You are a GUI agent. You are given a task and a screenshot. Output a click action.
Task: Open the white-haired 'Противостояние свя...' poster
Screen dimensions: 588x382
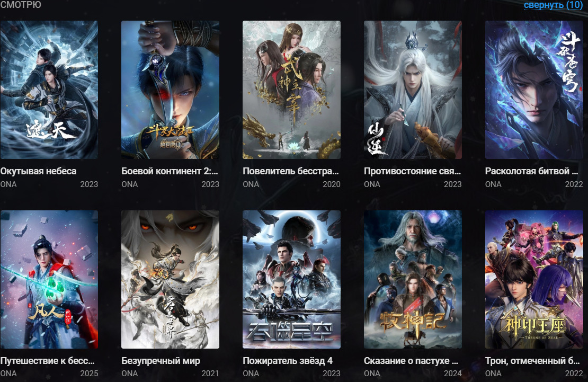pos(413,90)
